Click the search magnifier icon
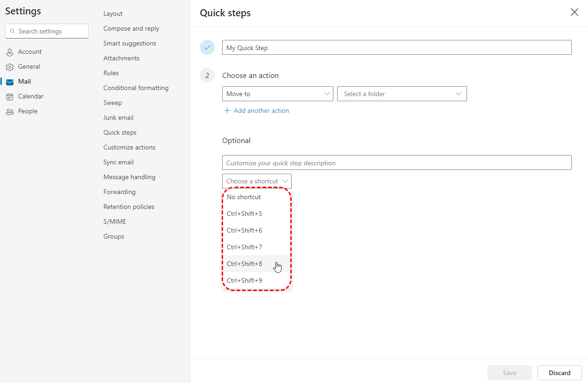 pos(12,32)
